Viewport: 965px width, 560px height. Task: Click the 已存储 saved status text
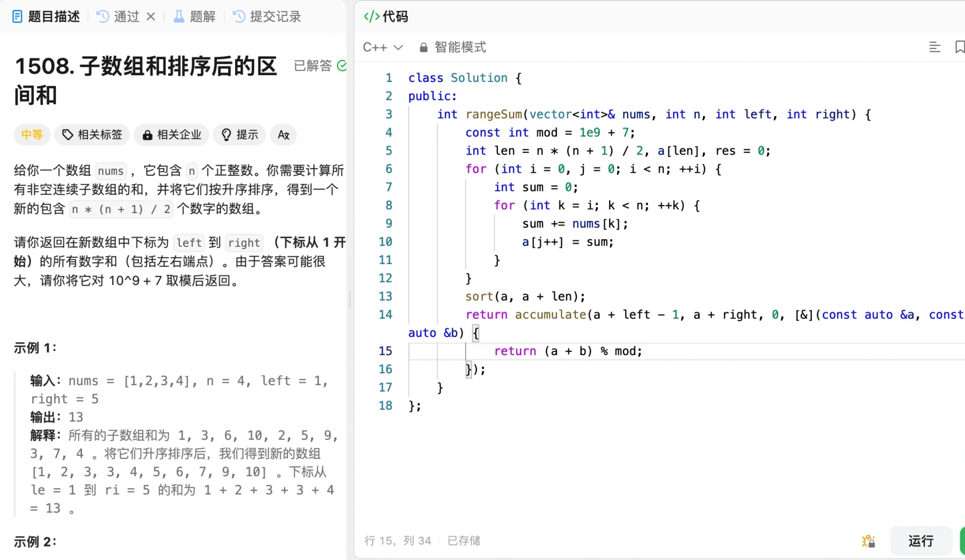pos(464,541)
